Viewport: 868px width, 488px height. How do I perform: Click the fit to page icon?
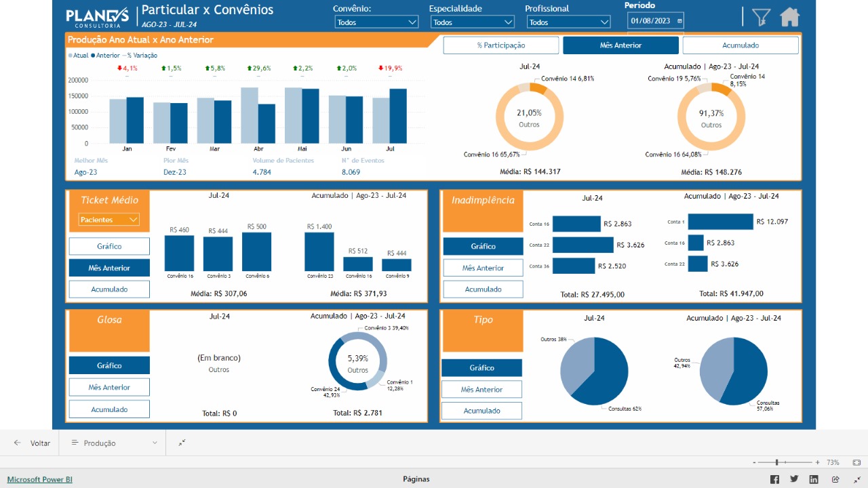click(857, 462)
